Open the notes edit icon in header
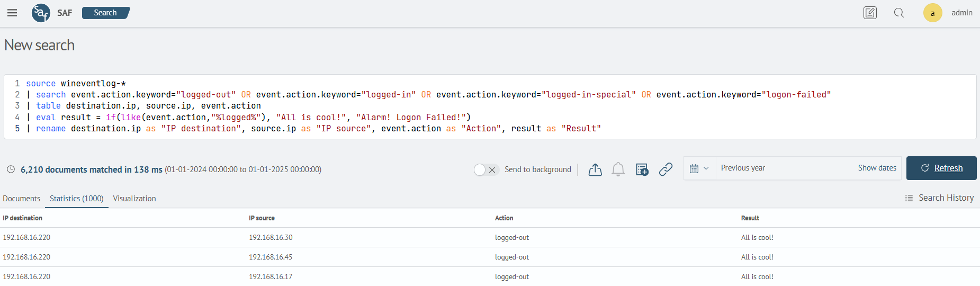 coord(870,13)
